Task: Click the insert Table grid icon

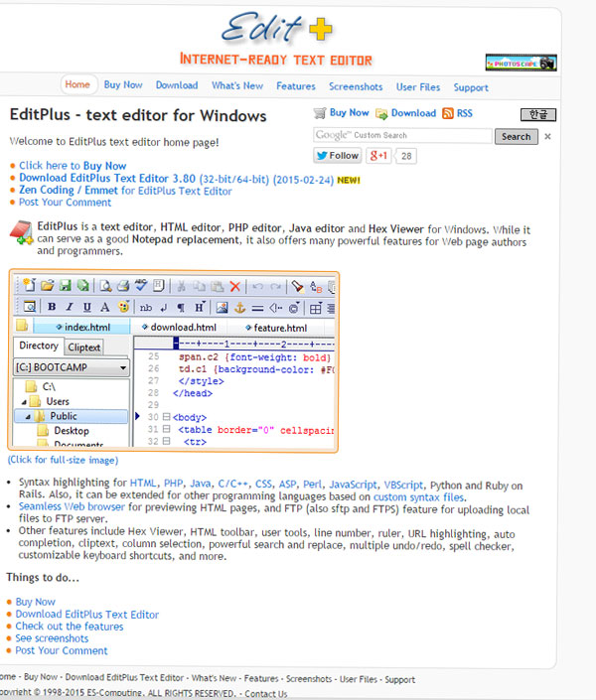Action: [x=316, y=309]
